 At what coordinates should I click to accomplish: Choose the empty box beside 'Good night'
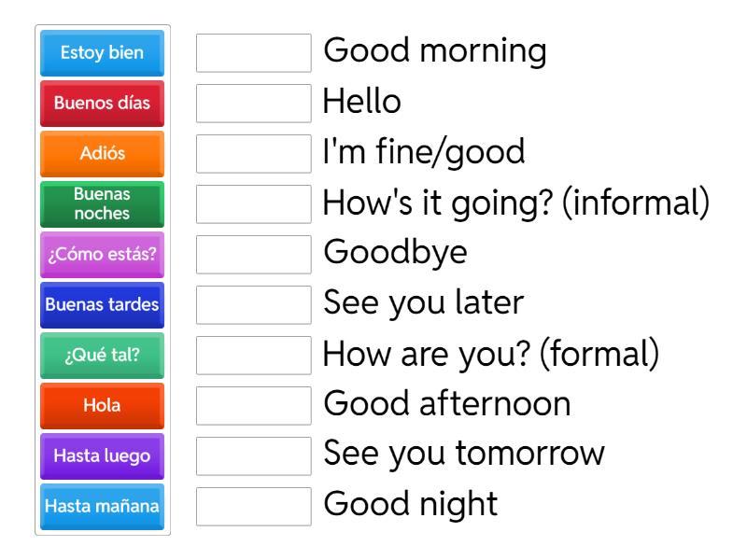[254, 507]
